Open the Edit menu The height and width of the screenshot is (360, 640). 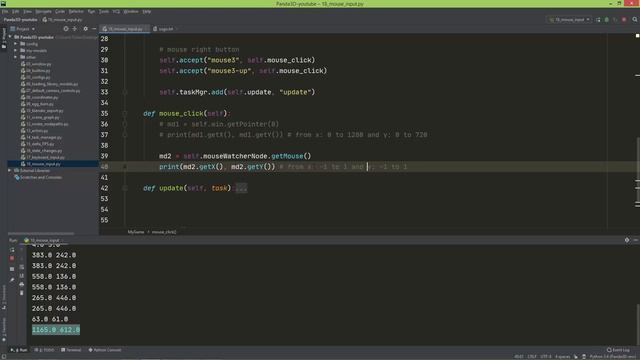(16, 11)
